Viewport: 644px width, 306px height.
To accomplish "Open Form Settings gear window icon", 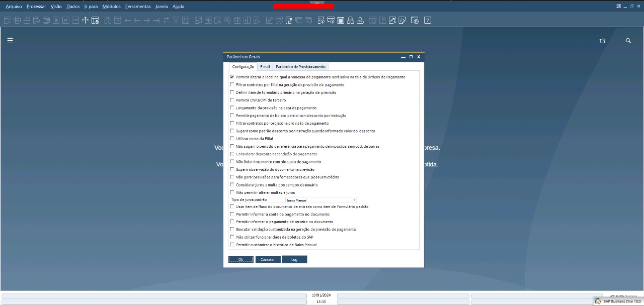I will 279,20.
